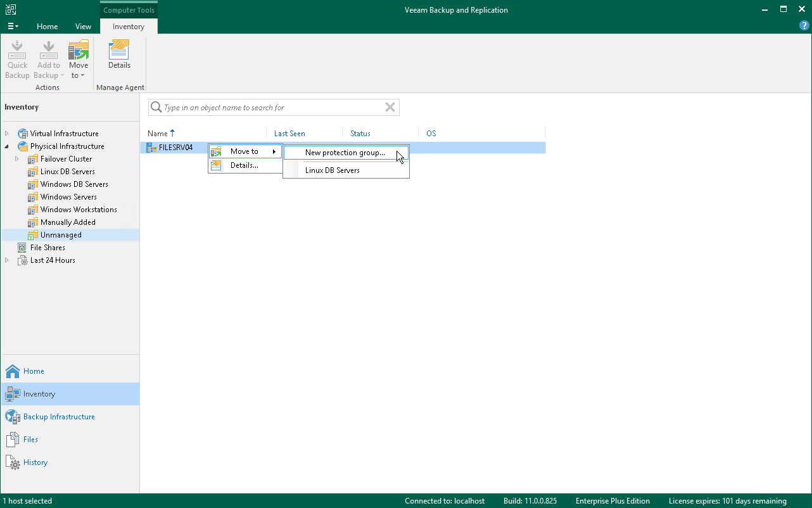
Task: Switch to the View ribbon tab
Action: tap(83, 27)
